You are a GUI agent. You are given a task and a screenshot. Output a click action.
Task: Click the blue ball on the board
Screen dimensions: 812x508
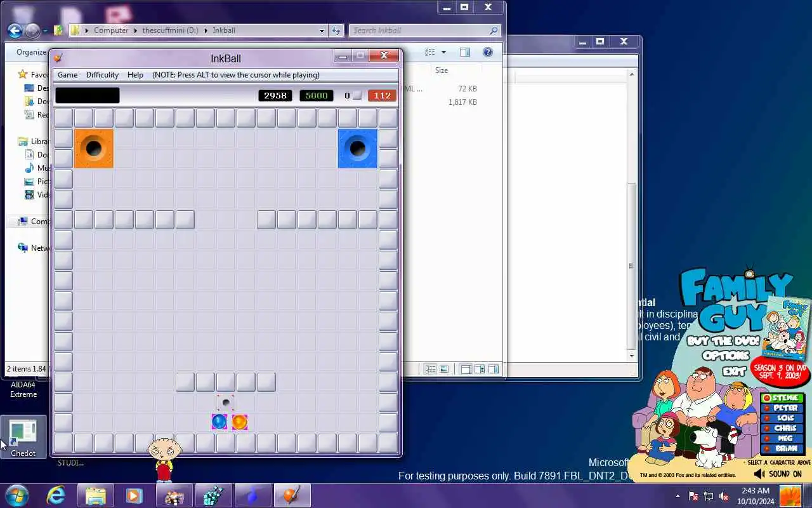click(219, 422)
